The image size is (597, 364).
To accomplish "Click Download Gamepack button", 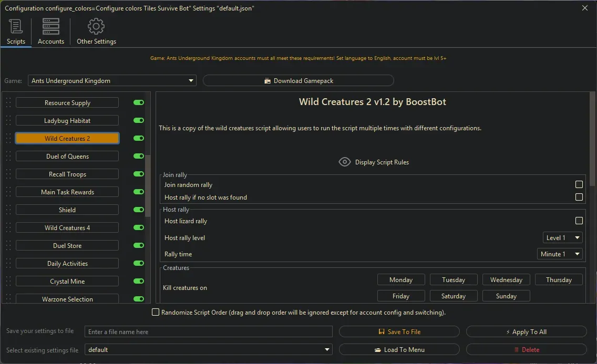I will tap(298, 81).
